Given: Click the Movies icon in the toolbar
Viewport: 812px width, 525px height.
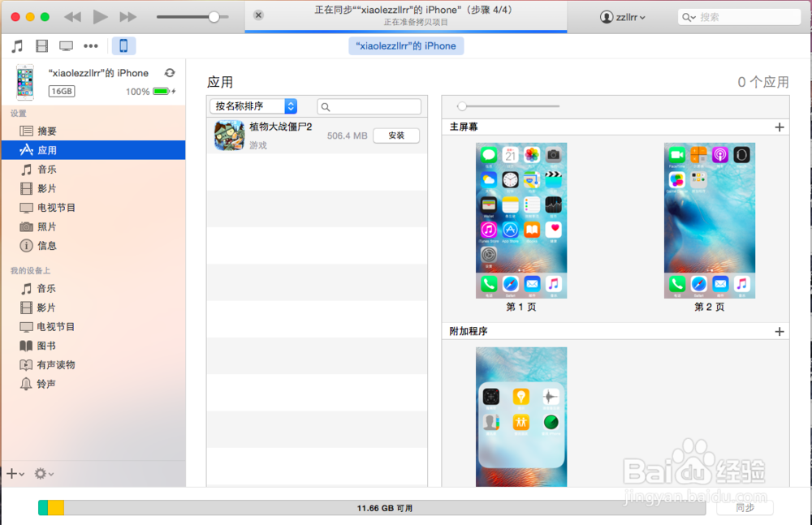Looking at the screenshot, I should pyautogui.click(x=41, y=45).
